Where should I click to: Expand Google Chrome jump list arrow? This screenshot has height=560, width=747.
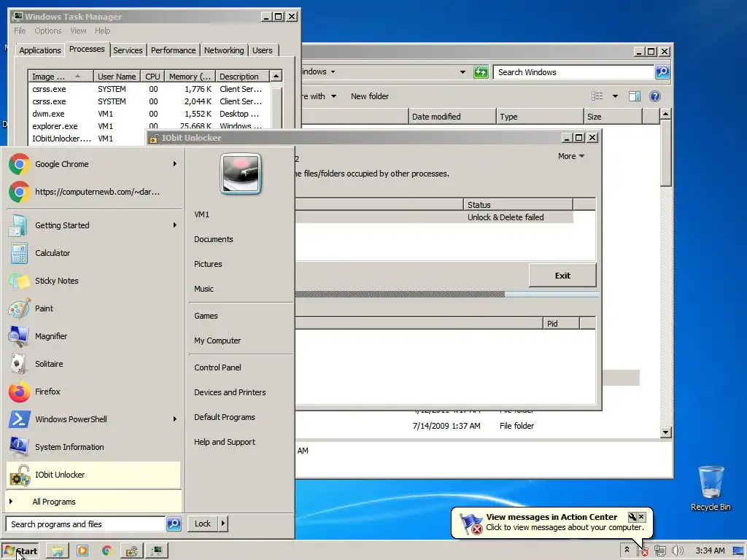(175, 164)
